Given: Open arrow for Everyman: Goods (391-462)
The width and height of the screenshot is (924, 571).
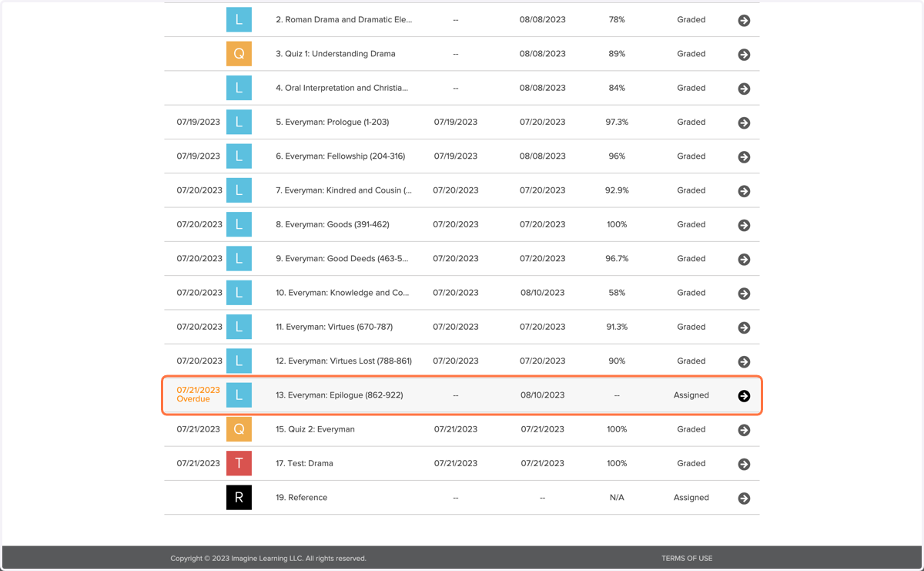Looking at the screenshot, I should pos(744,225).
